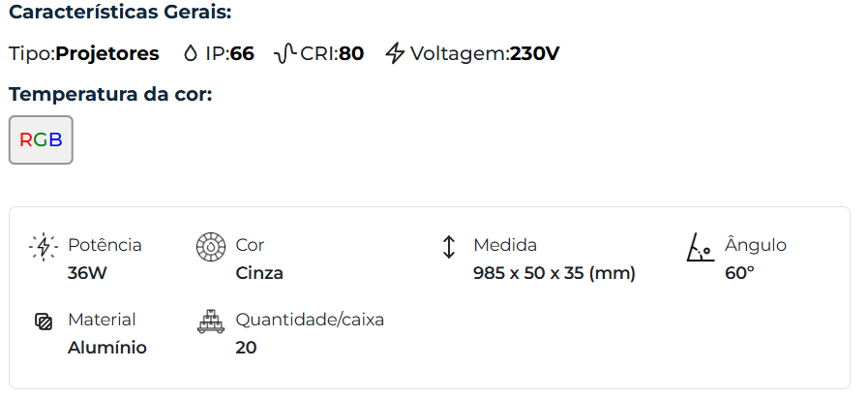Screen dimensions: 868x399
Task: Click the 985 x 50 x 35 (mm) measurement
Action: point(554,273)
